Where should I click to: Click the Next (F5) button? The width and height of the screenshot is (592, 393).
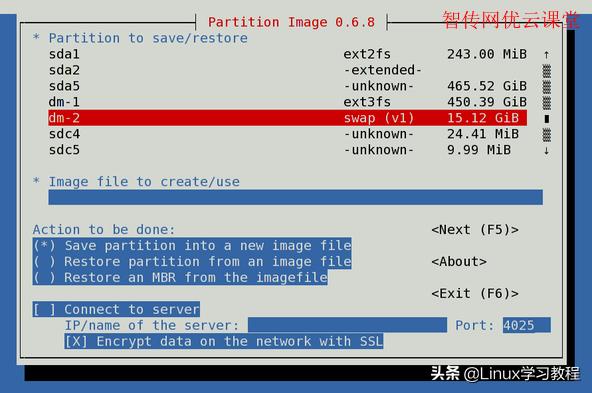[475, 230]
